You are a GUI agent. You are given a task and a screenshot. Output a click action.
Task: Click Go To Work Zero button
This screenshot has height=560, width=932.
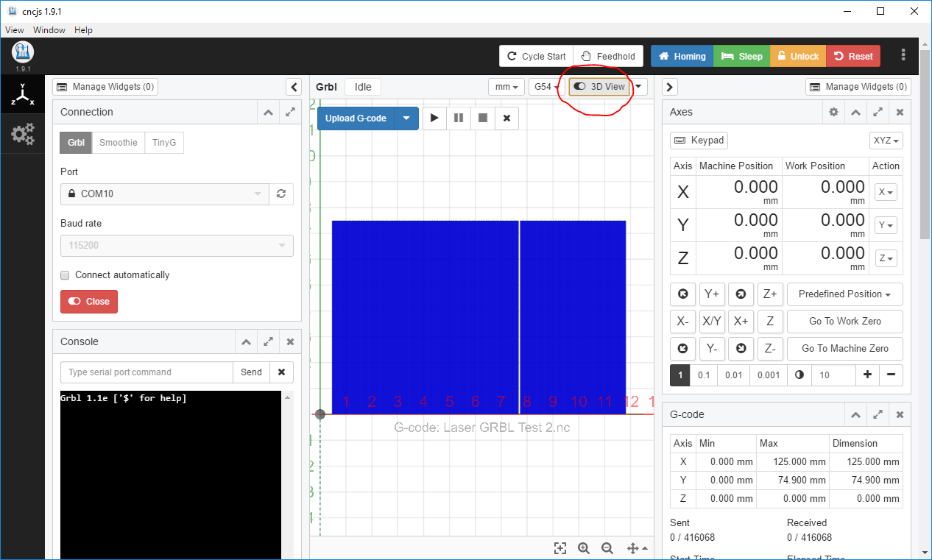click(844, 322)
